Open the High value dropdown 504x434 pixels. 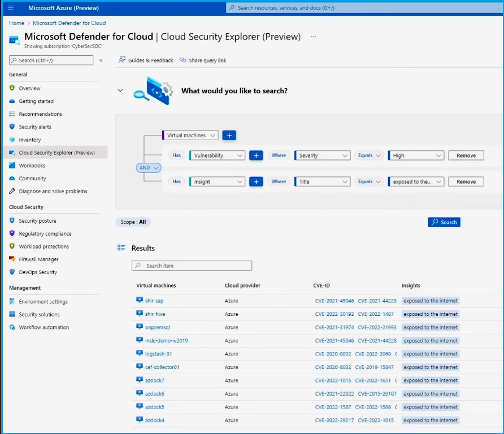coord(416,155)
